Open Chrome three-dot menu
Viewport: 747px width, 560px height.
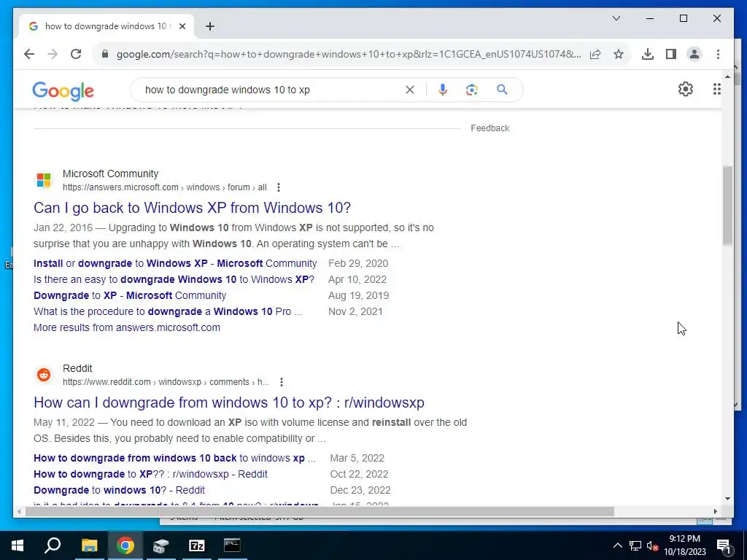[x=718, y=54]
